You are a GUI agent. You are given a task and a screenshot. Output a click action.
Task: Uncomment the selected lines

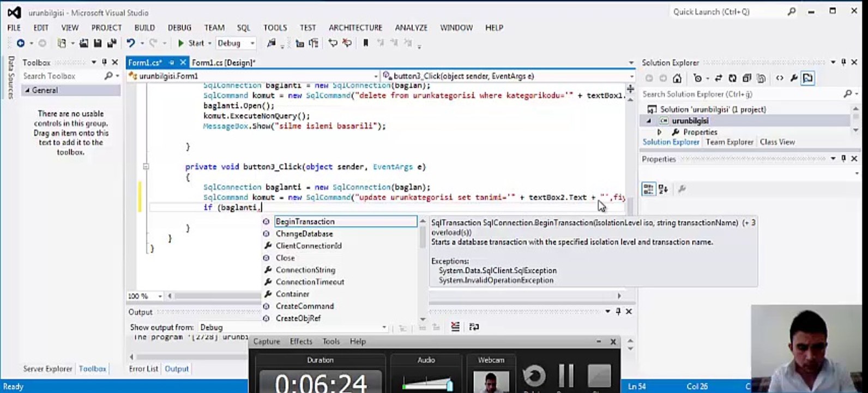[x=347, y=43]
